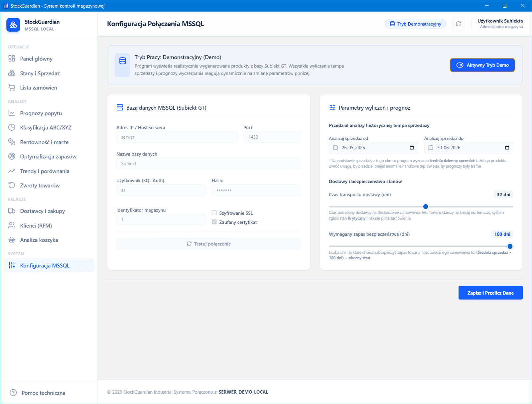Screen dimensions: 532x404
Task: Click the Nazwa bazy danych field
Action: pos(208,164)
